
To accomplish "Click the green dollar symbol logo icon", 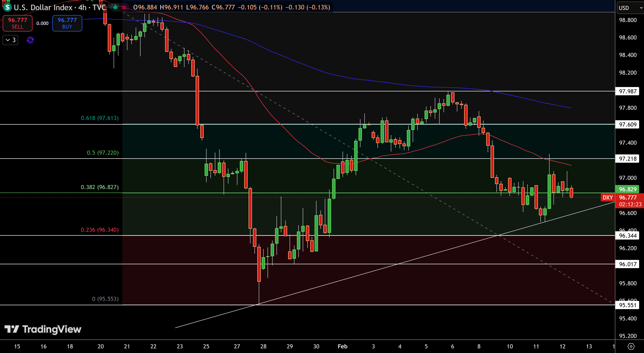I will tap(8, 7).
